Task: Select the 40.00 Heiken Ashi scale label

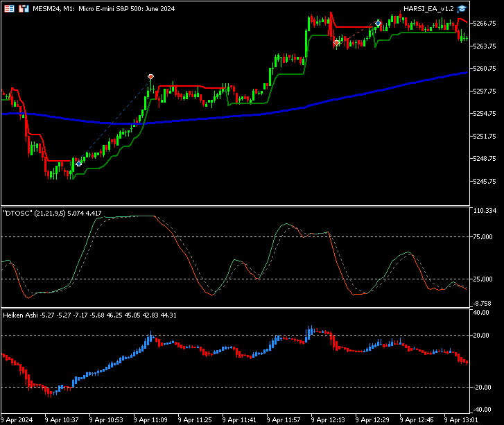Action: 481,313
